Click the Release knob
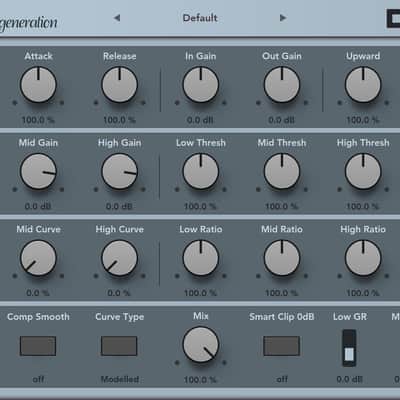 click(x=119, y=85)
